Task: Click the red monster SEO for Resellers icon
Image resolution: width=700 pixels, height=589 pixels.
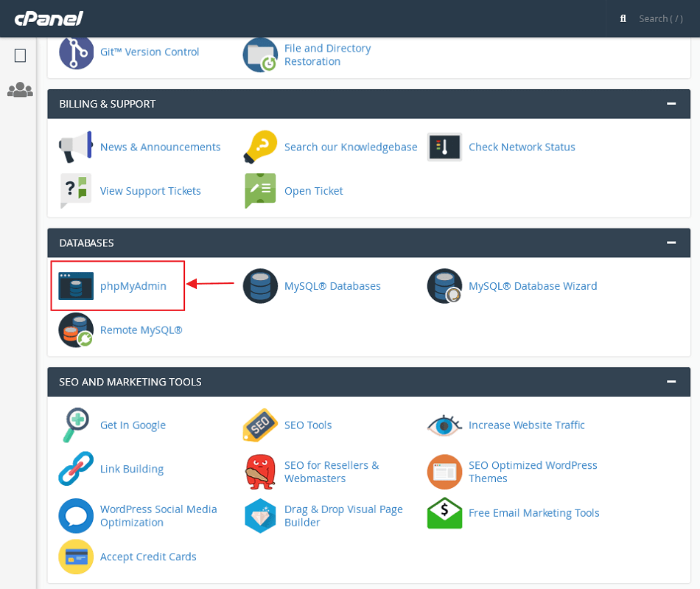Action: [x=260, y=472]
